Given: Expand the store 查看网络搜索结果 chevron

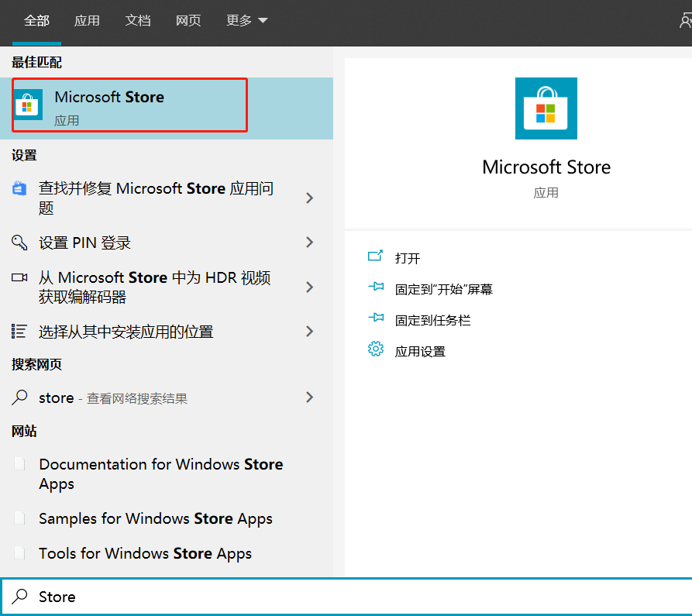Looking at the screenshot, I should [x=310, y=397].
